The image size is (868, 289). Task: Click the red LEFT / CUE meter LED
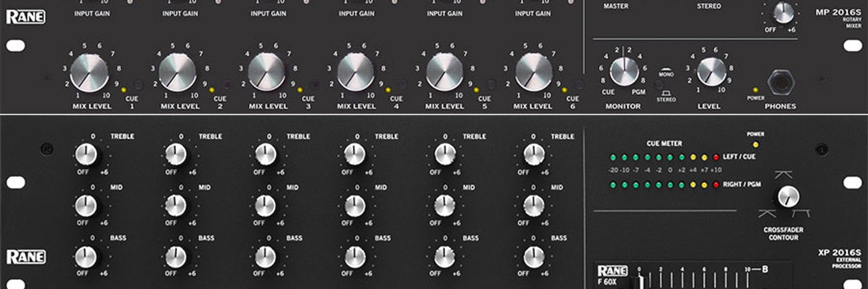715,157
